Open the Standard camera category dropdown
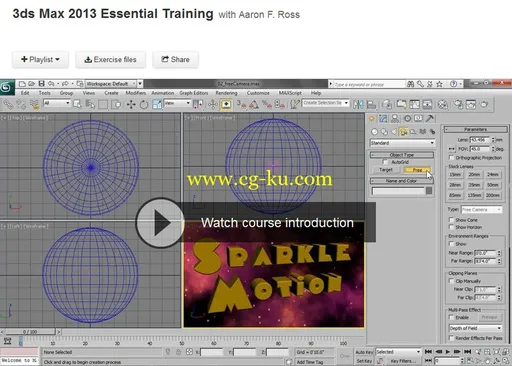Viewport: 512px width, 366px height. pyautogui.click(x=402, y=143)
